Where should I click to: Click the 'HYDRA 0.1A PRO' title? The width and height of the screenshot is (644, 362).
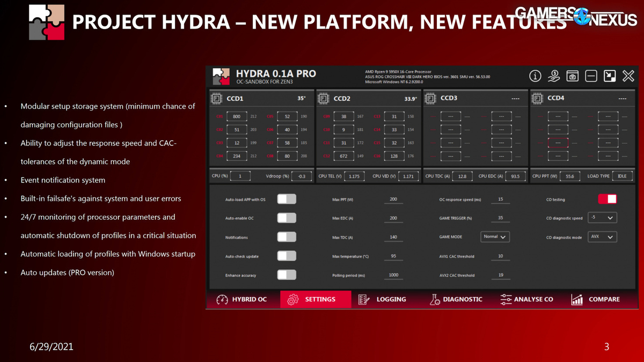click(x=276, y=73)
